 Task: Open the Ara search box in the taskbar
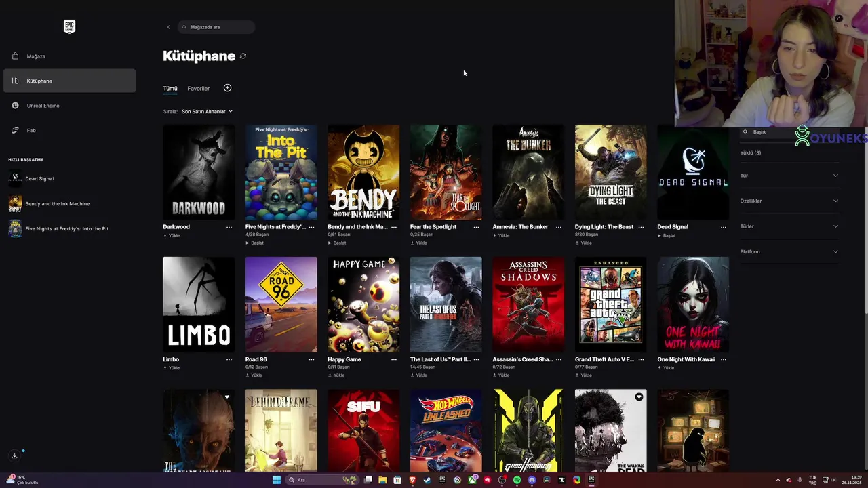(x=321, y=480)
